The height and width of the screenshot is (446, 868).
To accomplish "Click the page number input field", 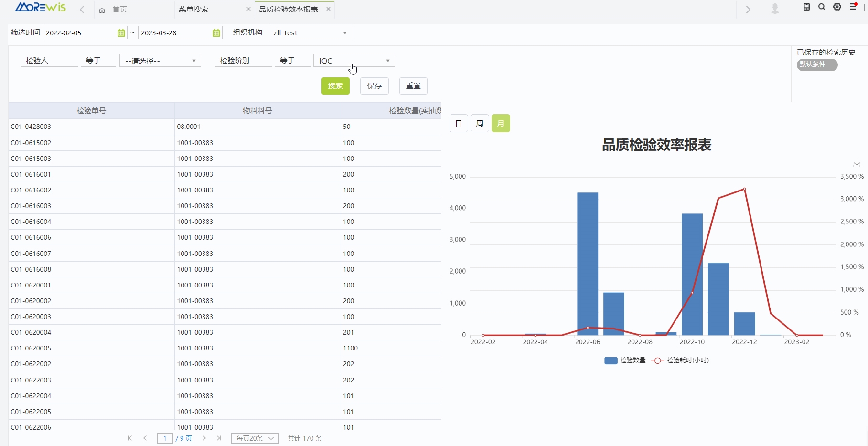I will [165, 438].
